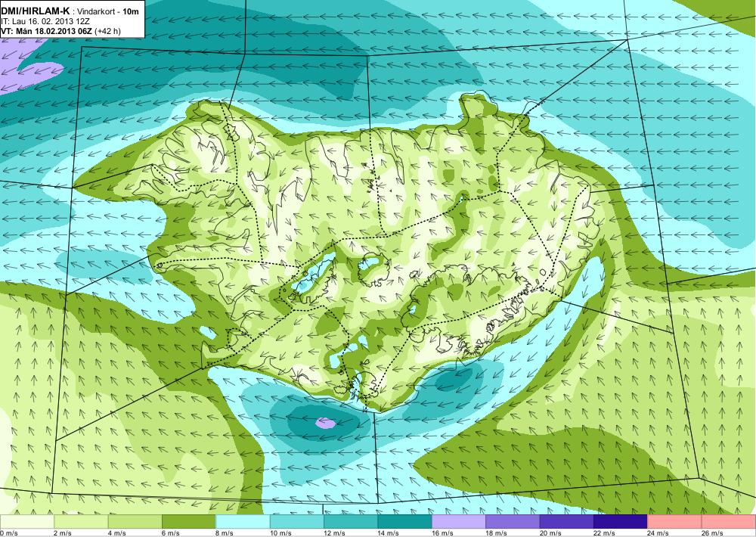
Task: Click the legend swatch between 10 and 12 m/s
Action: coord(297,522)
